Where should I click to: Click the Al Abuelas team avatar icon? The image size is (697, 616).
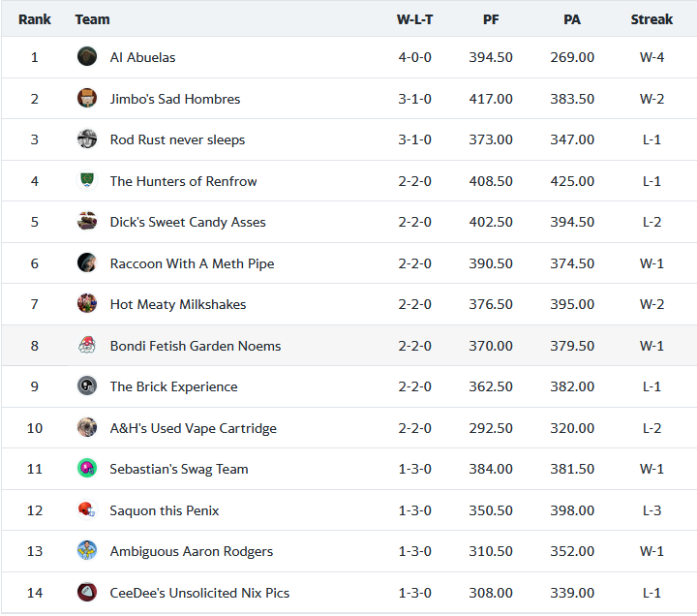(87, 57)
